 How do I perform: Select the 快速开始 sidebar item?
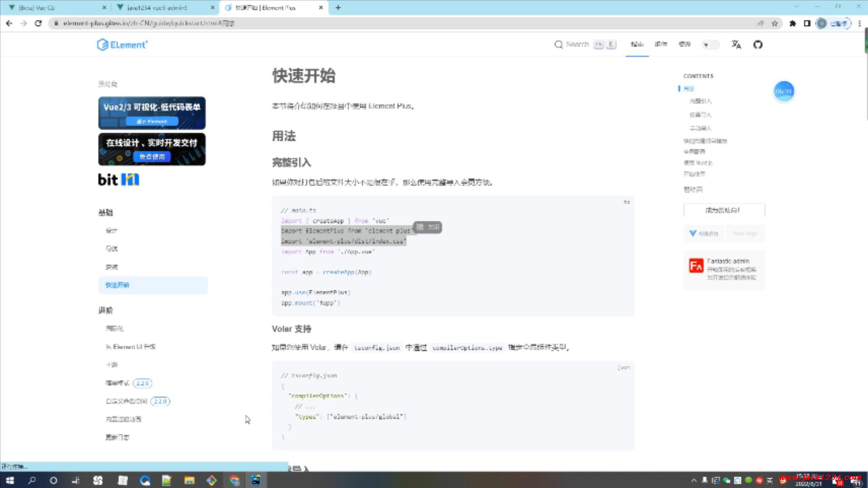click(x=153, y=285)
